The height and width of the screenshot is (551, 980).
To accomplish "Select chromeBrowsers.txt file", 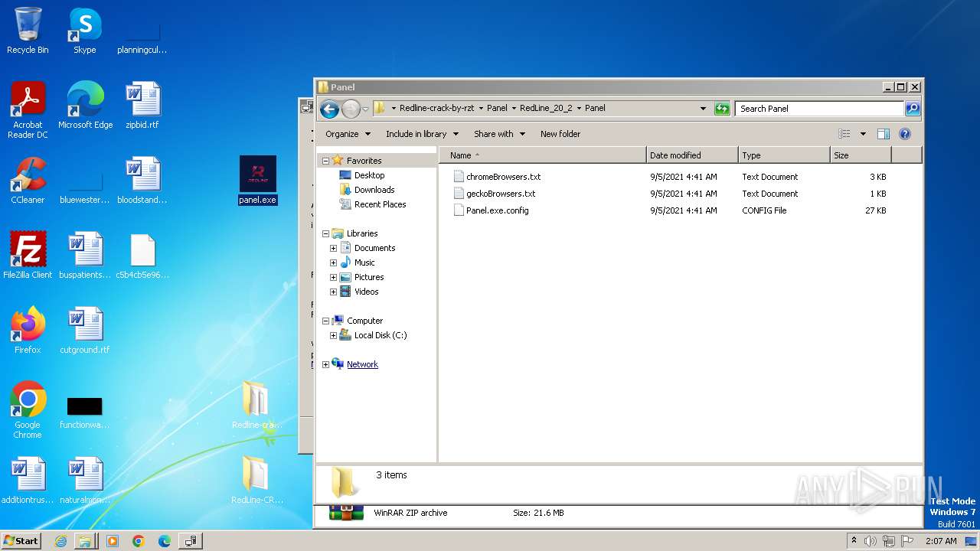I will point(503,177).
